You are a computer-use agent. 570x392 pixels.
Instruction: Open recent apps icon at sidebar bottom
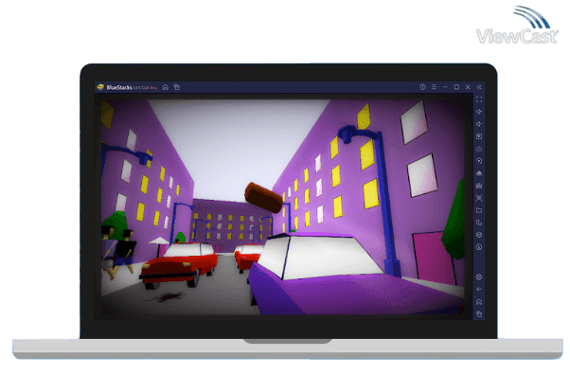tap(479, 313)
